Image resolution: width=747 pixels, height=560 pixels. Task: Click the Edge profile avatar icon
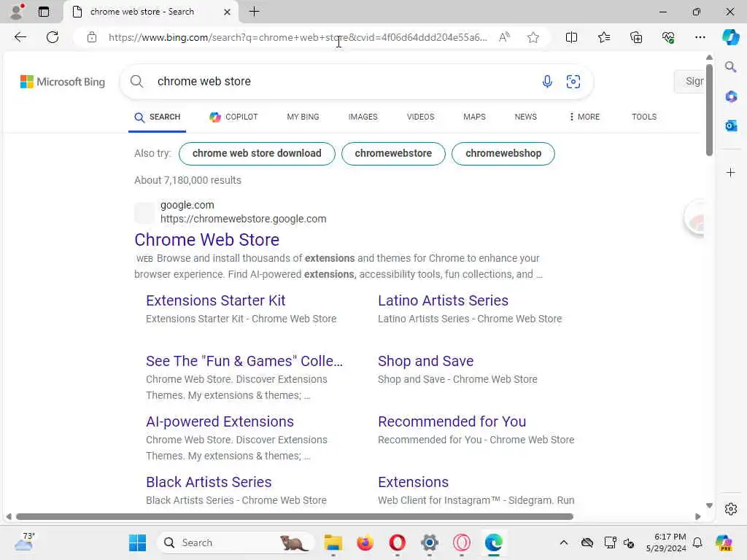17,12
